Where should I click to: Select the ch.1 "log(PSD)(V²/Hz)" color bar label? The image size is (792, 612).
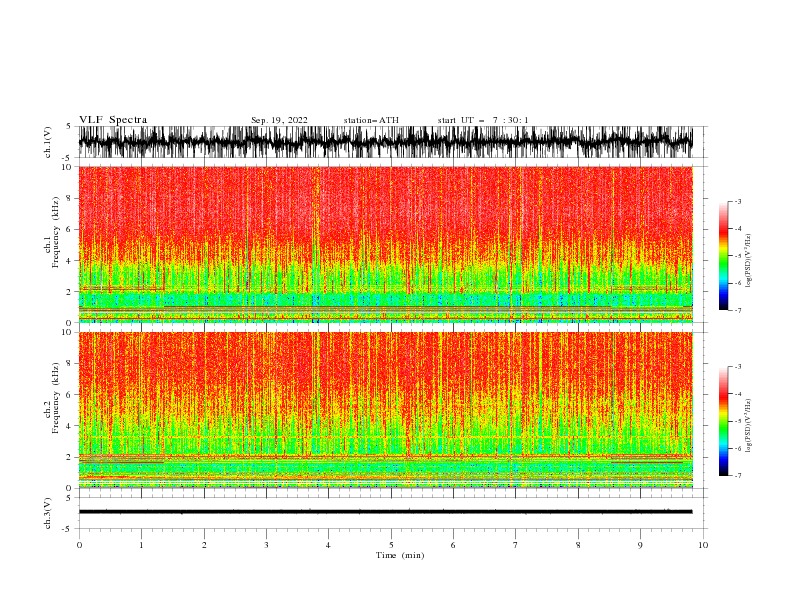(x=748, y=261)
